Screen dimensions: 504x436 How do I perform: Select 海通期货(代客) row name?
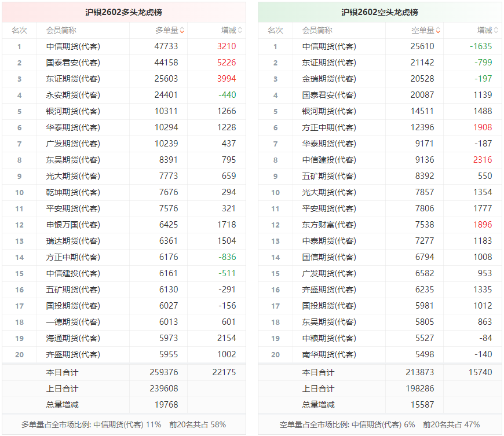coord(73,338)
